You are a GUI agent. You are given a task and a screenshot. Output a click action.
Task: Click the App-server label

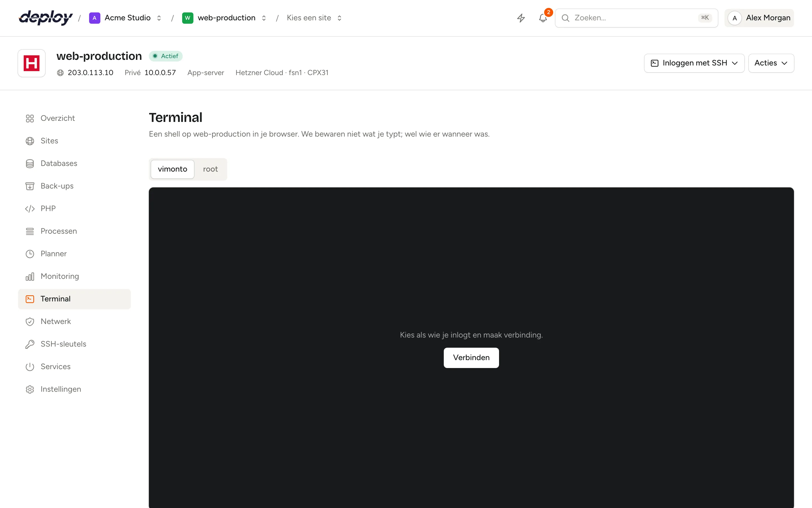206,73
